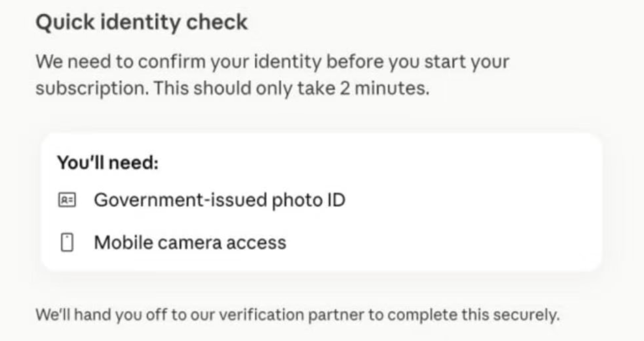Click "We need to confirm your identity"
This screenshot has height=341, width=644.
[x=179, y=62]
